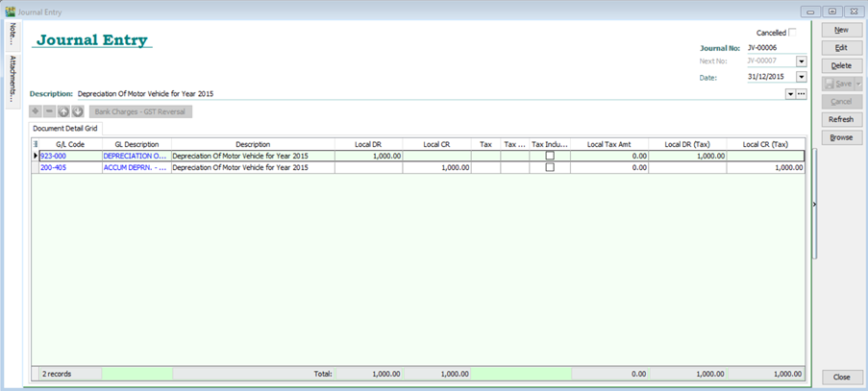Viewport: 868px width, 391px height.
Task: Check Tax Inclusive for row 200-405
Action: (x=550, y=167)
